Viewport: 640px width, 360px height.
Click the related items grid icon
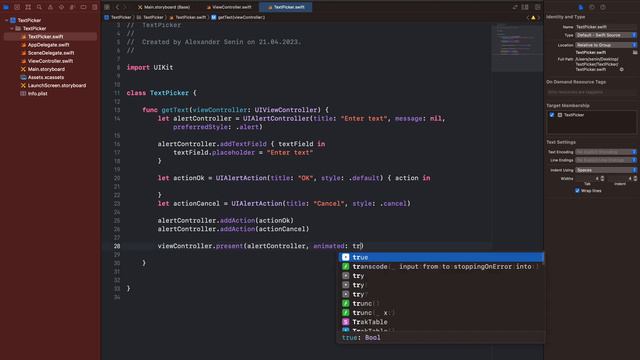point(107,7)
